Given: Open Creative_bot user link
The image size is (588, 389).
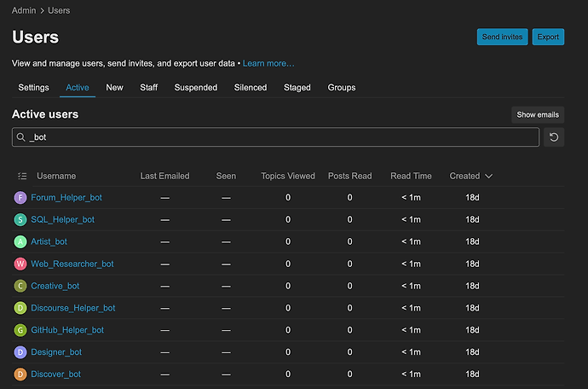Looking at the screenshot, I should [x=55, y=286].
